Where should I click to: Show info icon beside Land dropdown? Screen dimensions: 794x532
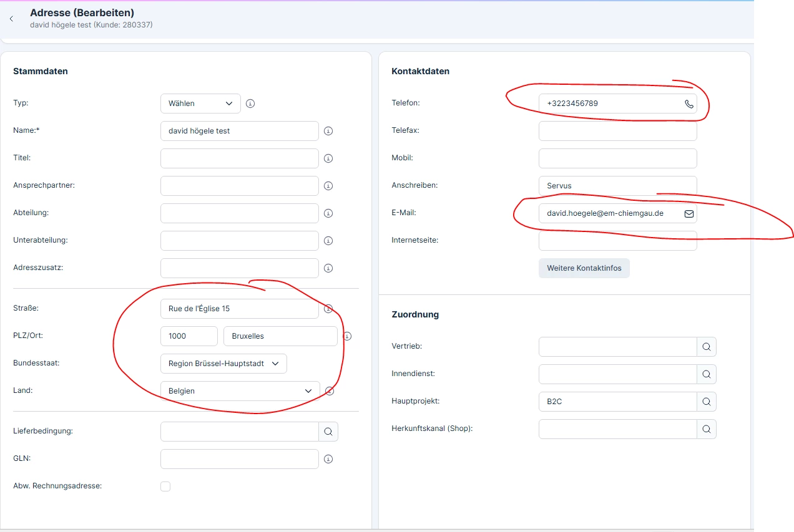click(x=330, y=391)
